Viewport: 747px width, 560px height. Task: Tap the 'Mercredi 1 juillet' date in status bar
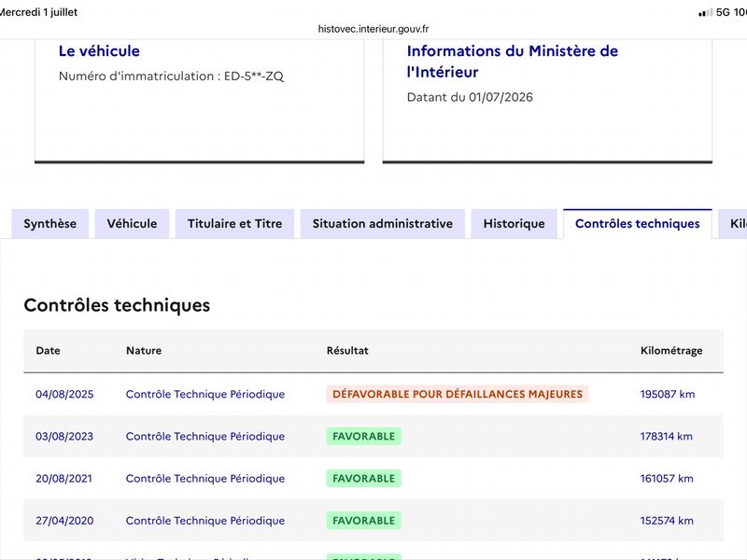[x=38, y=12]
